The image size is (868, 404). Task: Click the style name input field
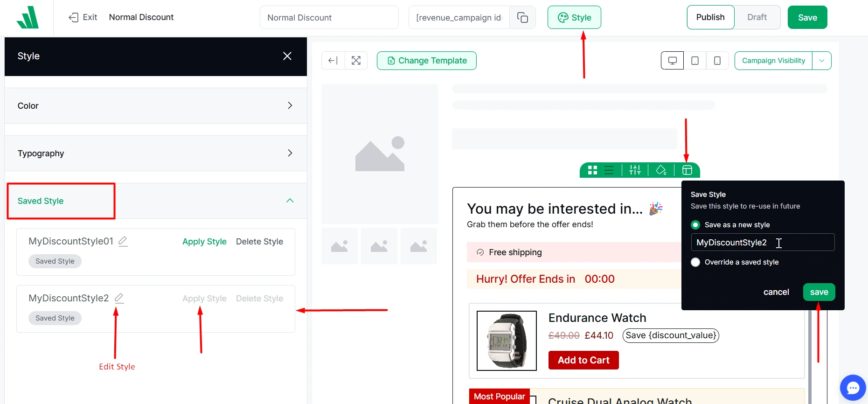762,243
